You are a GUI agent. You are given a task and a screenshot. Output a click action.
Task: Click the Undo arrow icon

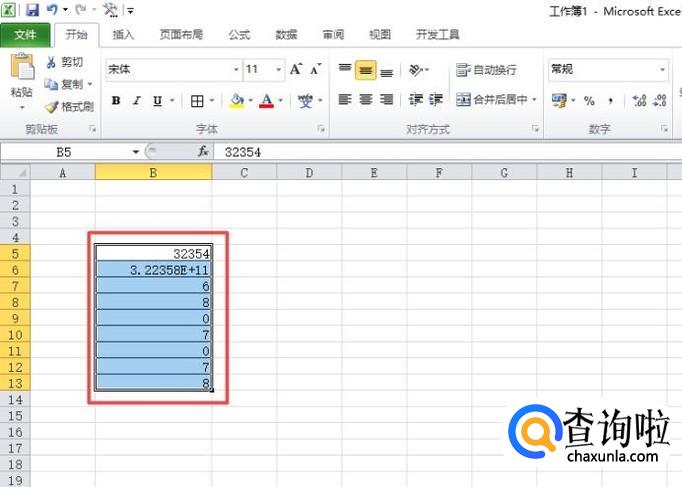click(x=52, y=9)
